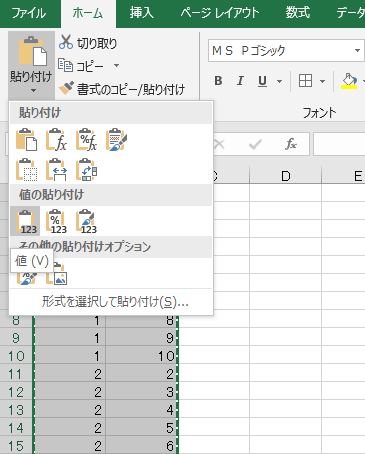Apply the yellow fill color
365x454 pixels.
tap(349, 81)
